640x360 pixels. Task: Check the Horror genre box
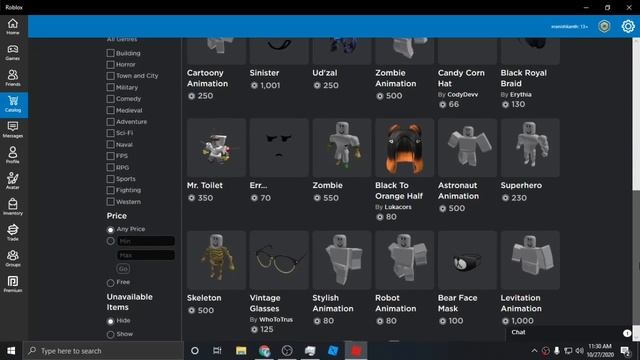(x=110, y=64)
